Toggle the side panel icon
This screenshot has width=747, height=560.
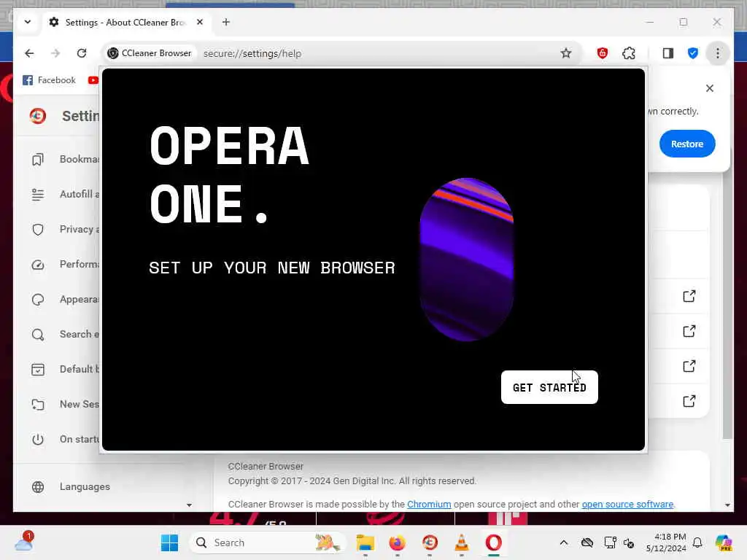coord(668,53)
